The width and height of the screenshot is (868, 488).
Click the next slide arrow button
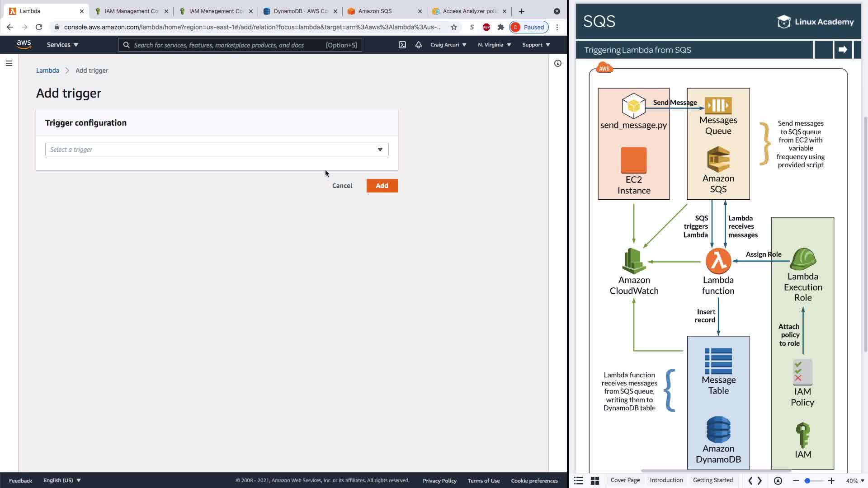point(842,50)
